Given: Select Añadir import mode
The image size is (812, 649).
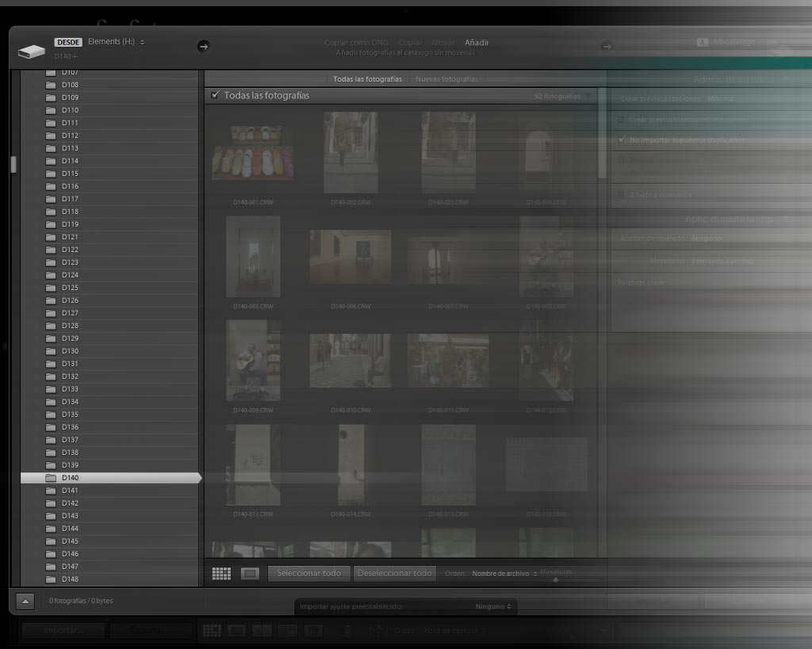Looking at the screenshot, I should pos(477,43).
